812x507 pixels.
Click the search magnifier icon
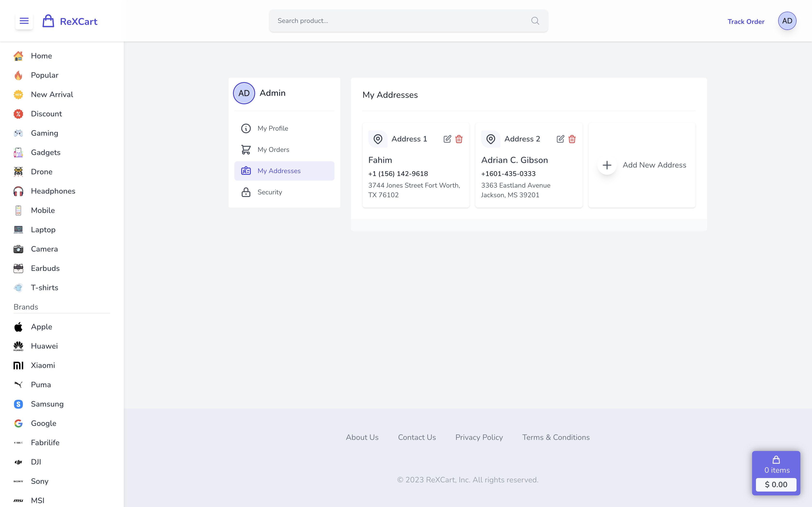tap(535, 21)
